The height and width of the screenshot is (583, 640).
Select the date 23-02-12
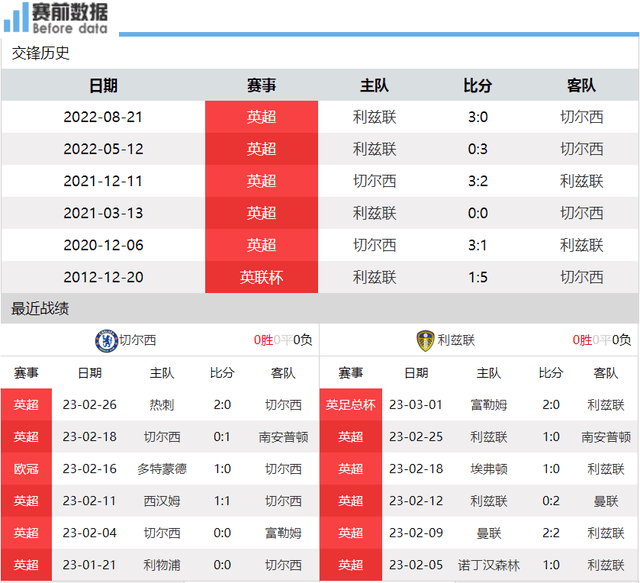point(416,501)
